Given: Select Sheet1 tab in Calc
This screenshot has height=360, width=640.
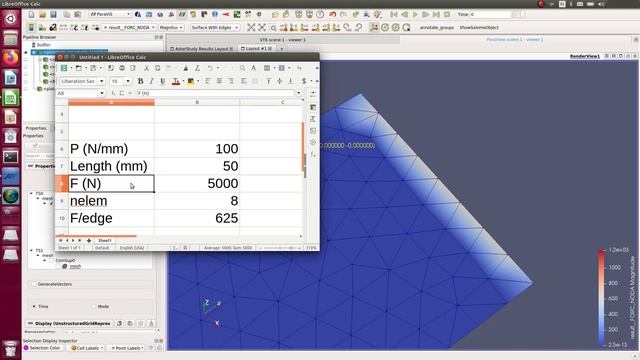Looking at the screenshot, I should pos(105,240).
